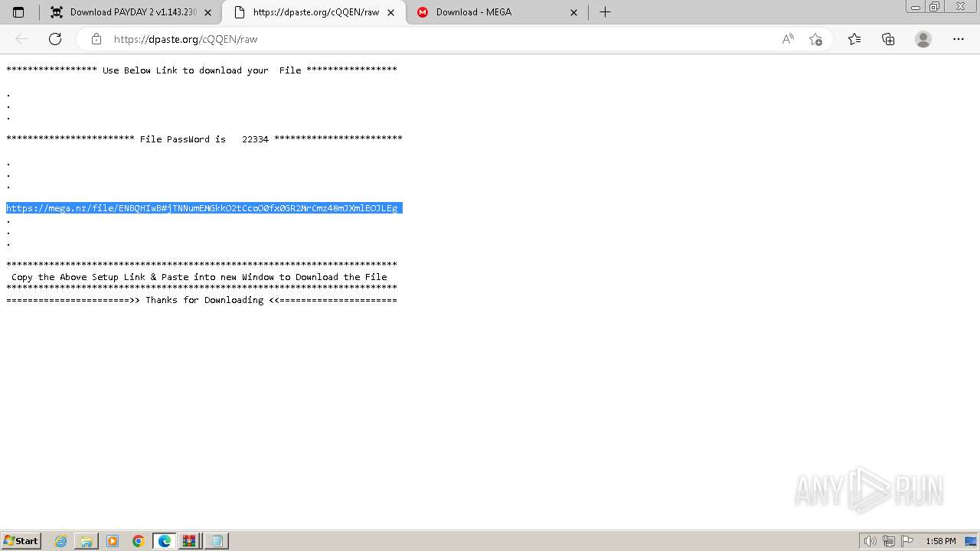Open Settings and more menu
This screenshot has height=551, width=980.
(x=959, y=39)
